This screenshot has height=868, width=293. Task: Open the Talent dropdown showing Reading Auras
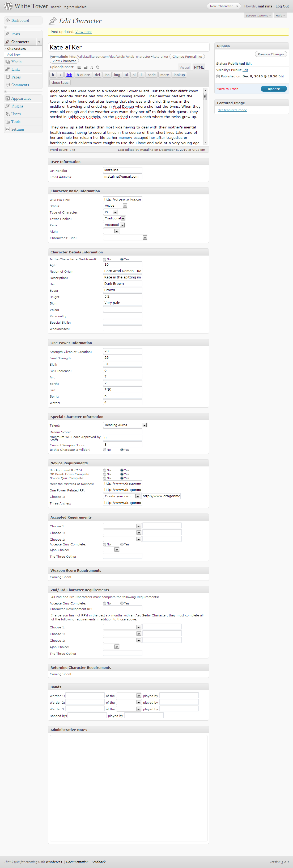pyautogui.click(x=125, y=425)
